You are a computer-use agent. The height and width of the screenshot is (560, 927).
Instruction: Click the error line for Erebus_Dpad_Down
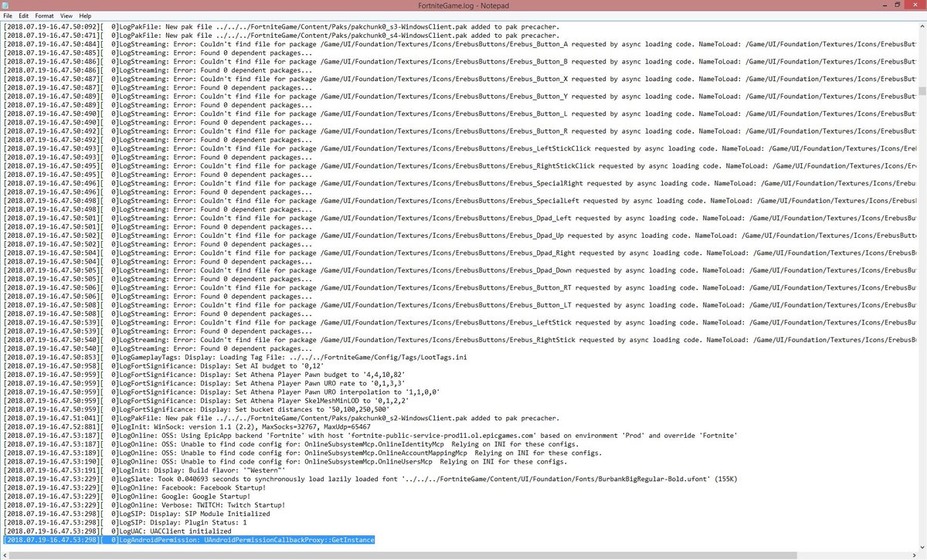[461, 270]
